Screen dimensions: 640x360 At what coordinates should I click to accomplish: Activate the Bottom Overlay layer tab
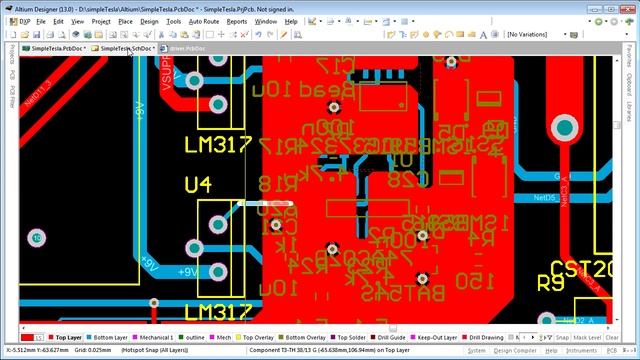(302, 338)
